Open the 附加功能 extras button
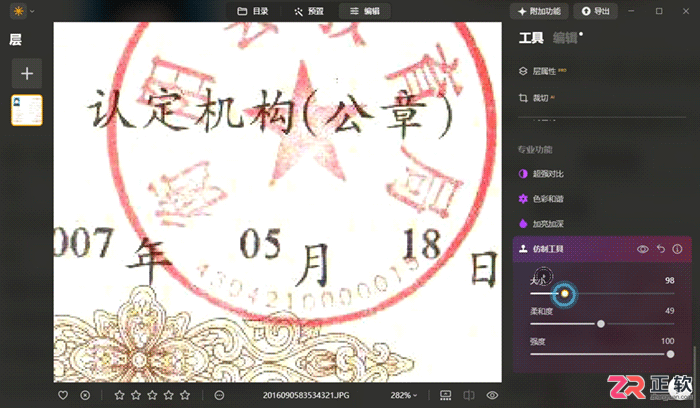Image resolution: width=700 pixels, height=408 pixels. pos(539,11)
